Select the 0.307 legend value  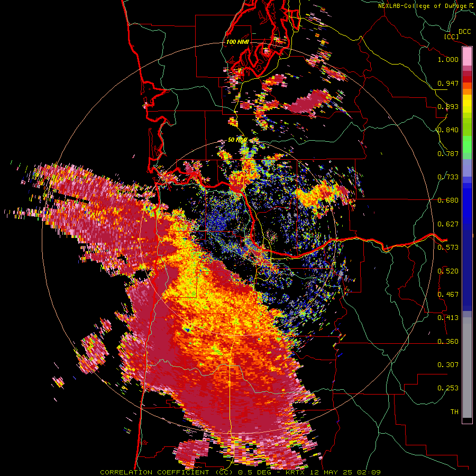click(x=448, y=365)
